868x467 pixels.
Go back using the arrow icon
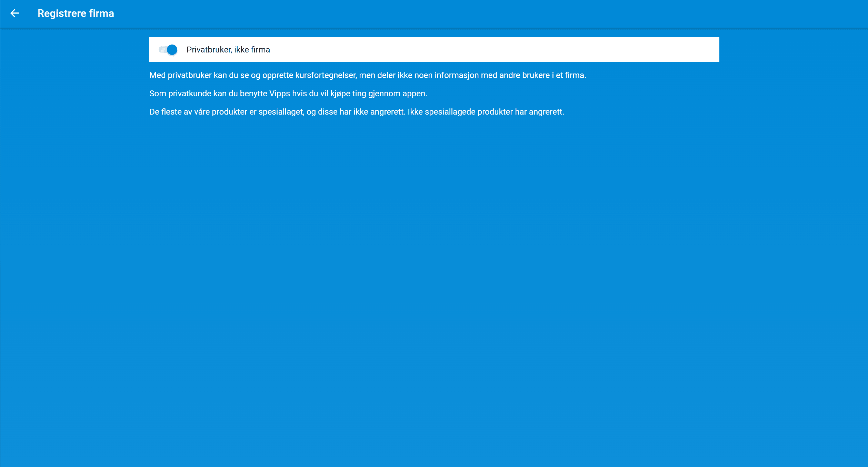pyautogui.click(x=15, y=13)
